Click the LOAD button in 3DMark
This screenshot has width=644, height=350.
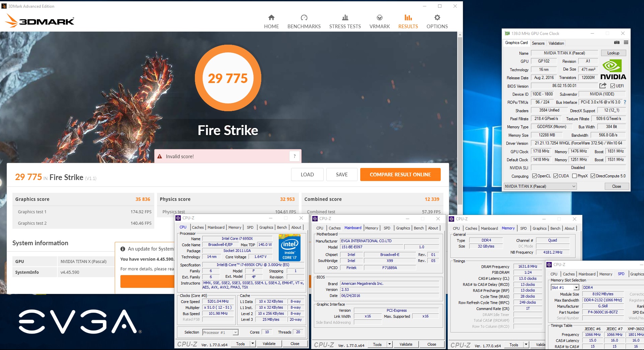pyautogui.click(x=307, y=175)
